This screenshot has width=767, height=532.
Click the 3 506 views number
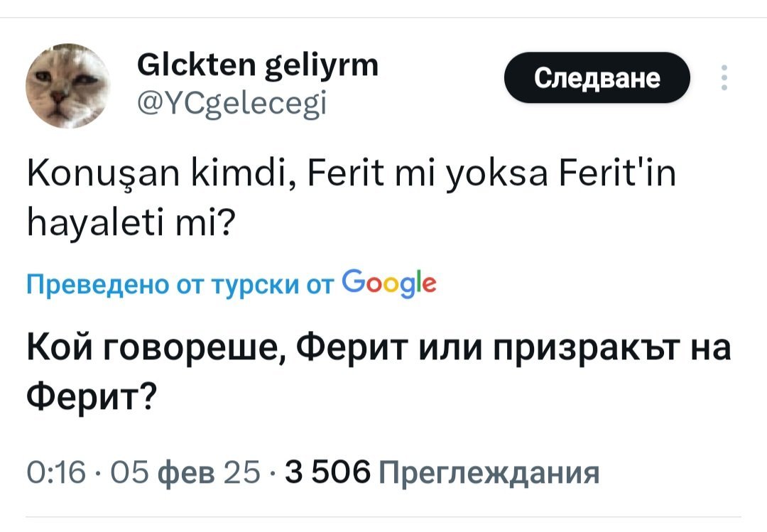pyautogui.click(x=327, y=471)
